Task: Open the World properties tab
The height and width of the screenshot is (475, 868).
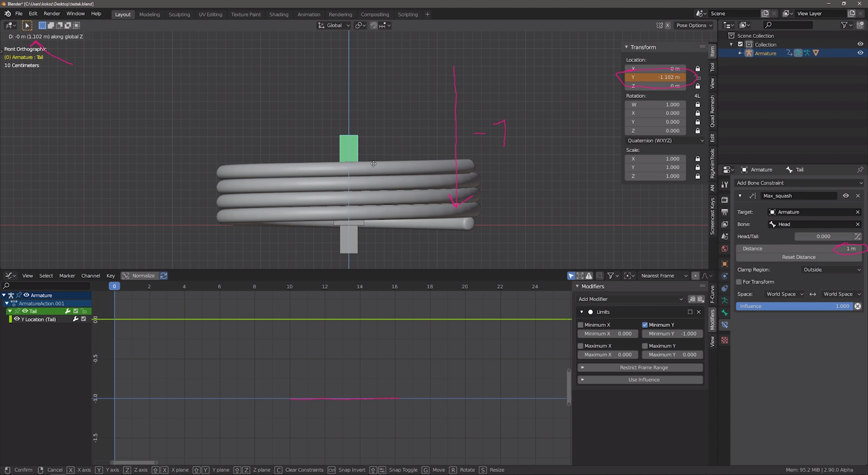Action: point(725,249)
